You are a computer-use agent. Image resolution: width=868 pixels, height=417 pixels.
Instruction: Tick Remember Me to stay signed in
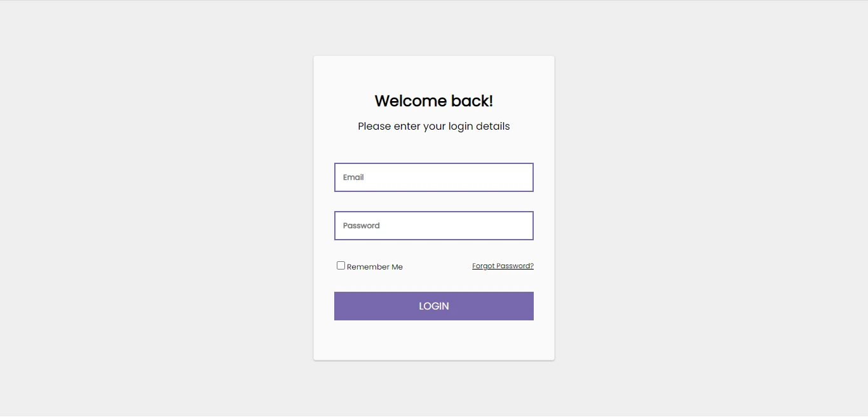pos(341,265)
